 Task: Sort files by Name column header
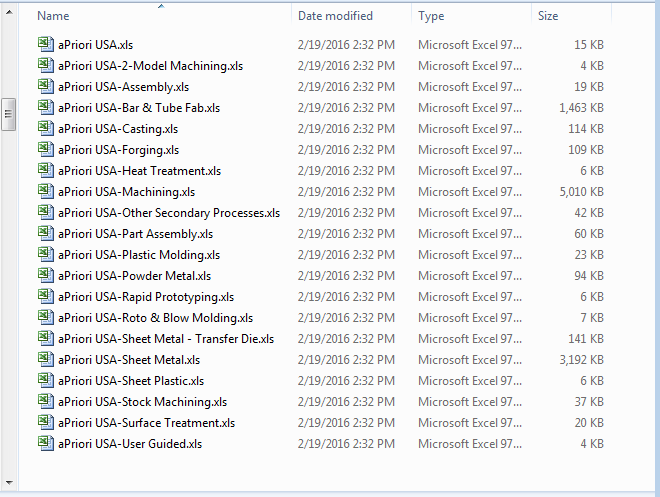pos(53,16)
